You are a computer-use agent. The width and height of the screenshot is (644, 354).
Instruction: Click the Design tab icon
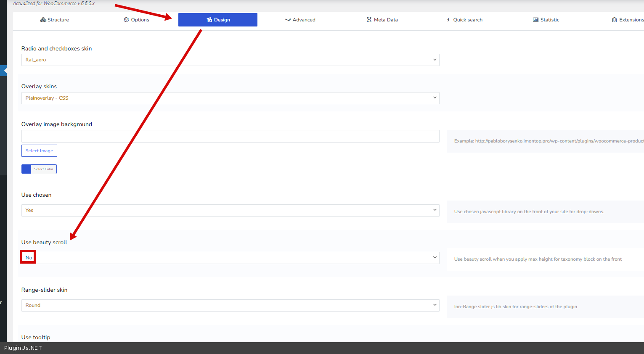[x=209, y=20]
